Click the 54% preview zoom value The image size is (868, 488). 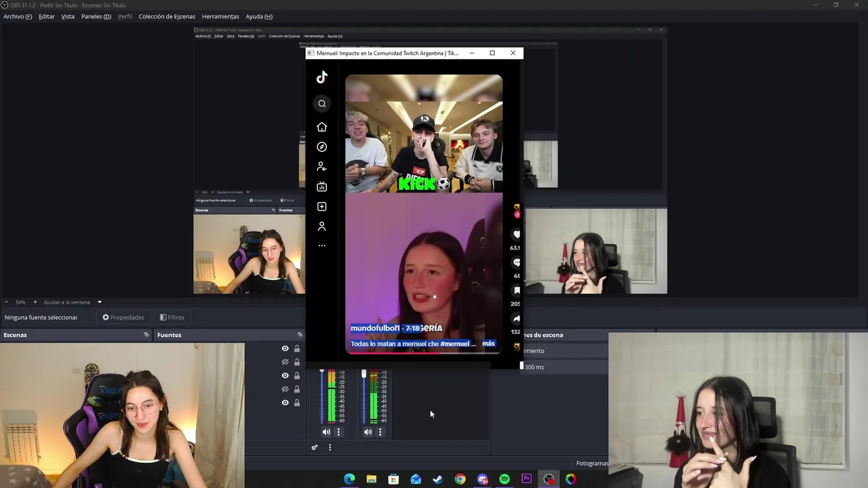20,302
